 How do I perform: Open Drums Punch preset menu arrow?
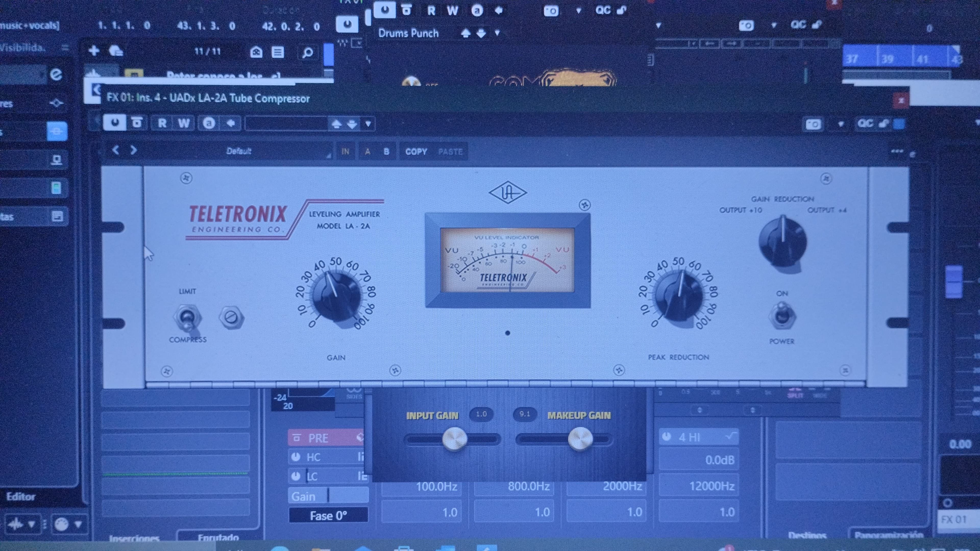(497, 33)
